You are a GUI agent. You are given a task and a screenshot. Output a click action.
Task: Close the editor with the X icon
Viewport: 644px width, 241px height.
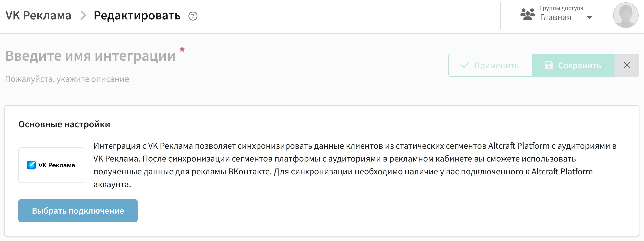627,65
